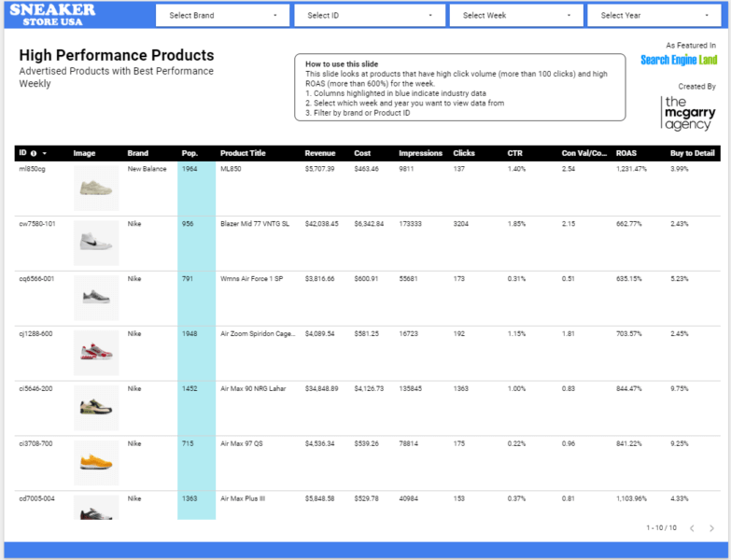Go to next page of table results
Screen dimensions: 731x560
pos(711,528)
